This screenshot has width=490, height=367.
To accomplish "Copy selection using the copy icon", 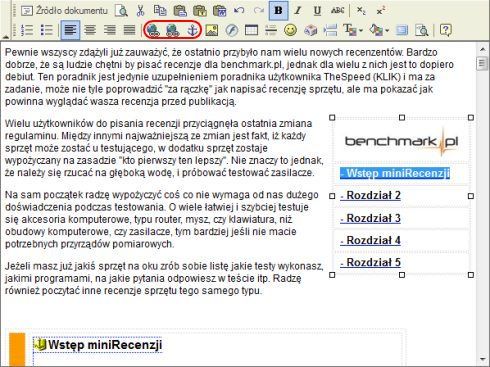I will point(160,11).
